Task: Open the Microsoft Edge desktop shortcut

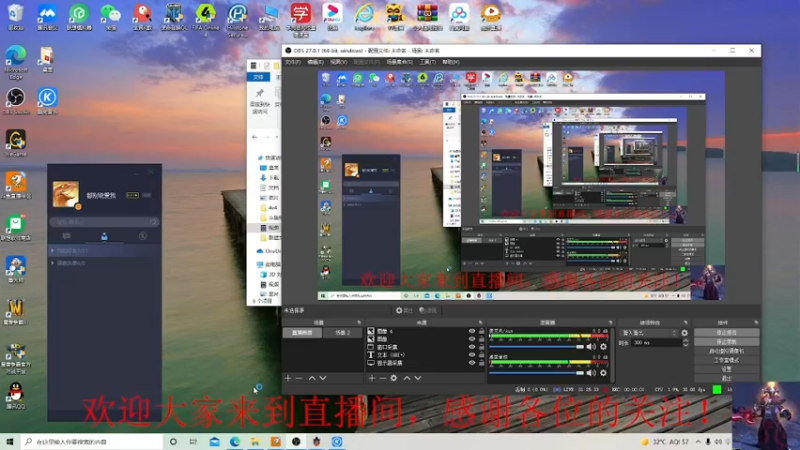Action: (x=16, y=62)
